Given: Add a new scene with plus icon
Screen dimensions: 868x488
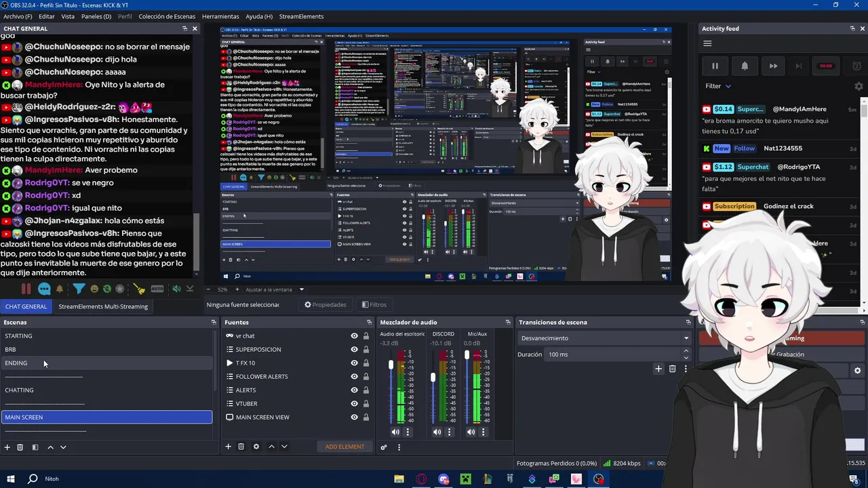Looking at the screenshot, I should tap(7, 447).
